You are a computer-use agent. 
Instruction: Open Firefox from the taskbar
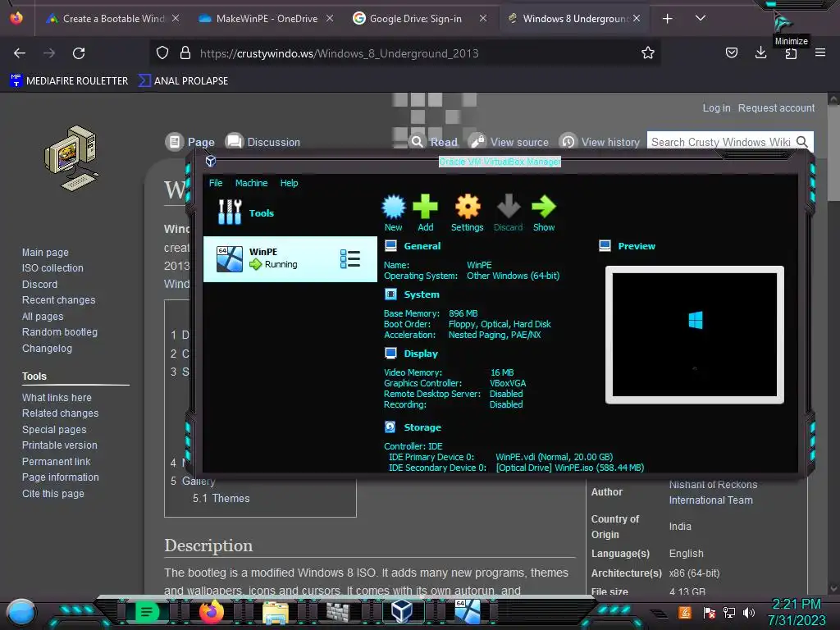pos(211,612)
